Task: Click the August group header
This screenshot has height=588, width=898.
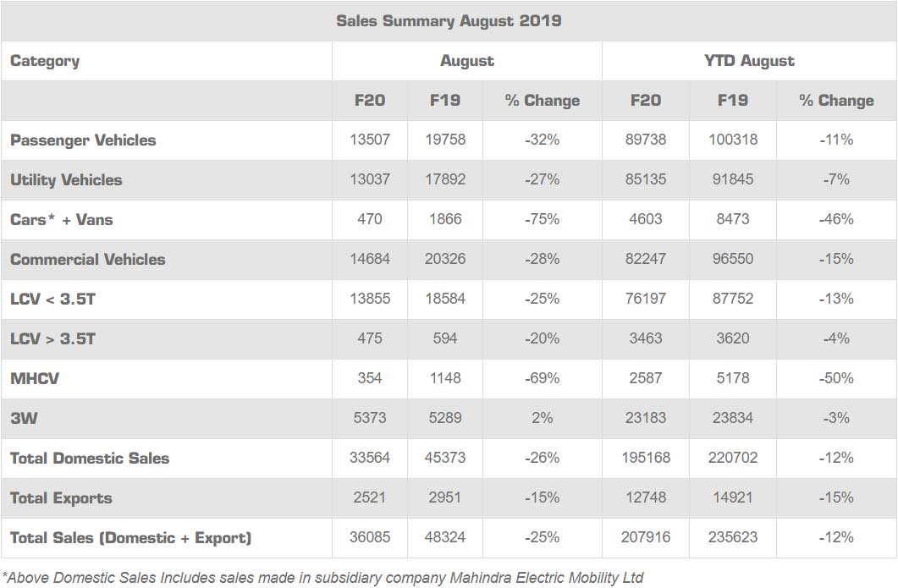Action: click(466, 61)
